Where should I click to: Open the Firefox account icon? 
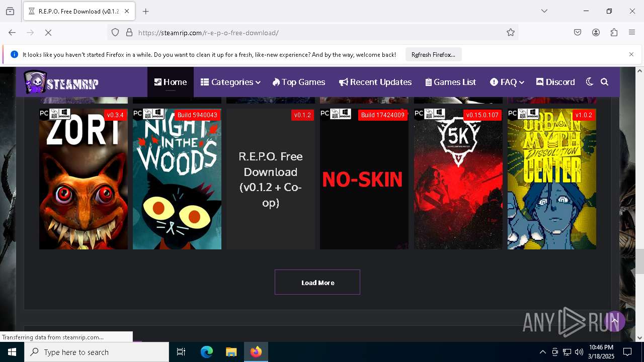(x=596, y=32)
